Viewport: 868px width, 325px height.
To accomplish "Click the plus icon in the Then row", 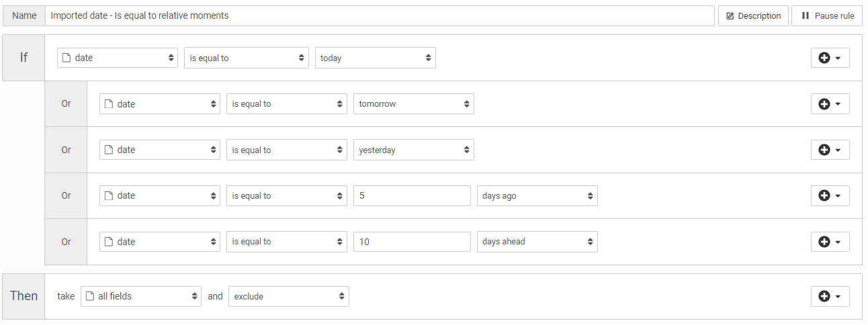I will pyautogui.click(x=824, y=296).
